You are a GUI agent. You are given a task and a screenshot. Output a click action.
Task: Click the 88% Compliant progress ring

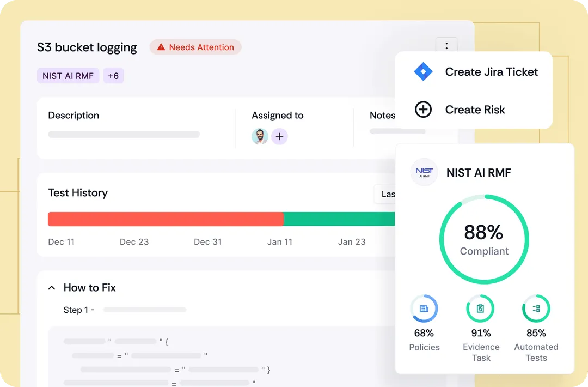pyautogui.click(x=484, y=239)
